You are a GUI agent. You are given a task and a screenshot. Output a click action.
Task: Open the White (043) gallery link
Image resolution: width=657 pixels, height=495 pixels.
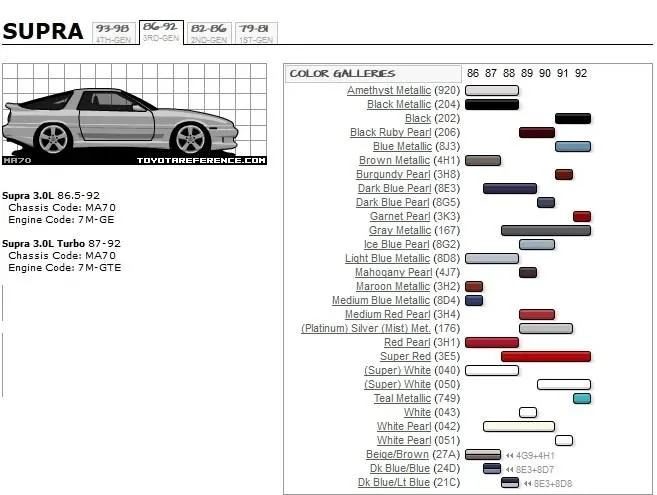417,412
